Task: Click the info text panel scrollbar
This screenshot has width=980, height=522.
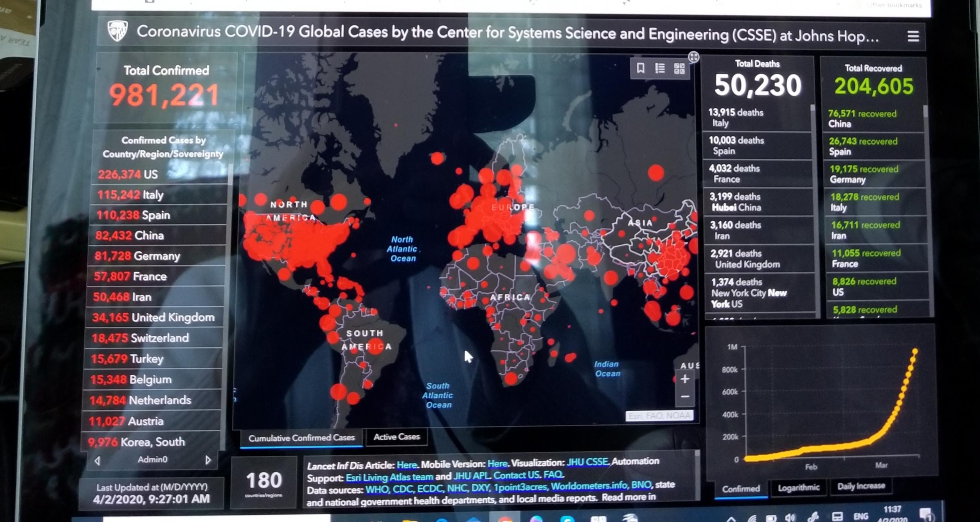Action: [x=697, y=453]
